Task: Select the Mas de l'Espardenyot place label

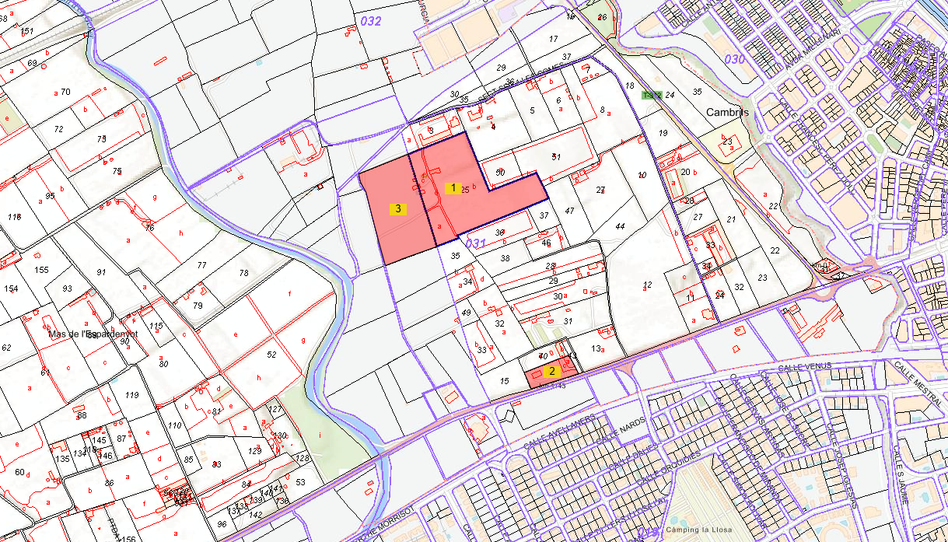Action: point(91,334)
